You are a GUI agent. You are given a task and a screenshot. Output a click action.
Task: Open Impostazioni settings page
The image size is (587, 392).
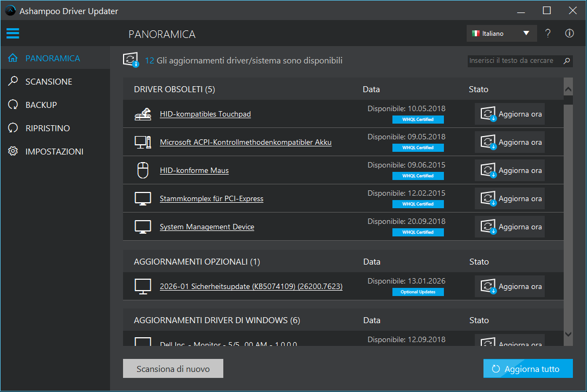pyautogui.click(x=54, y=151)
